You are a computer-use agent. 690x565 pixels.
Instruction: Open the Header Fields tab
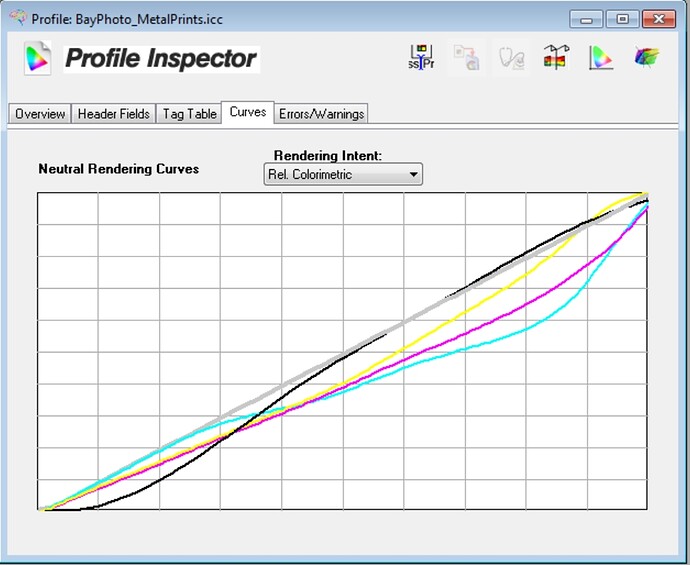coord(113,114)
